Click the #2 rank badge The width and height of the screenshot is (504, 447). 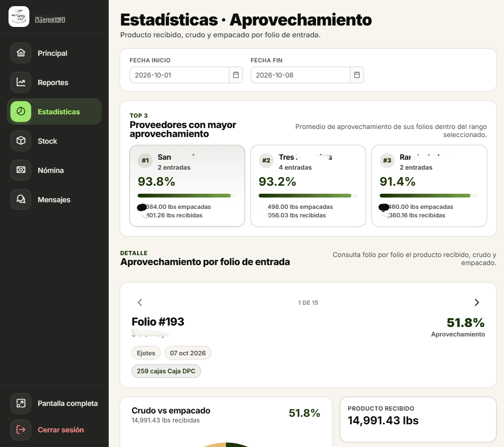click(266, 160)
